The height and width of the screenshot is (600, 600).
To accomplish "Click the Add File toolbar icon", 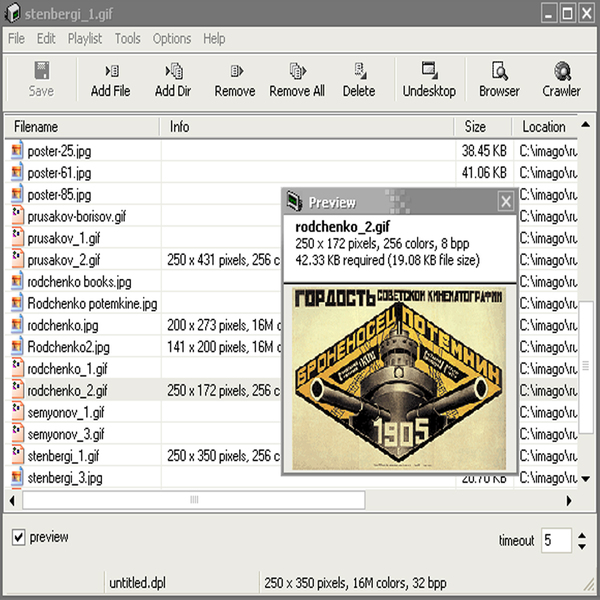I will [x=110, y=71].
